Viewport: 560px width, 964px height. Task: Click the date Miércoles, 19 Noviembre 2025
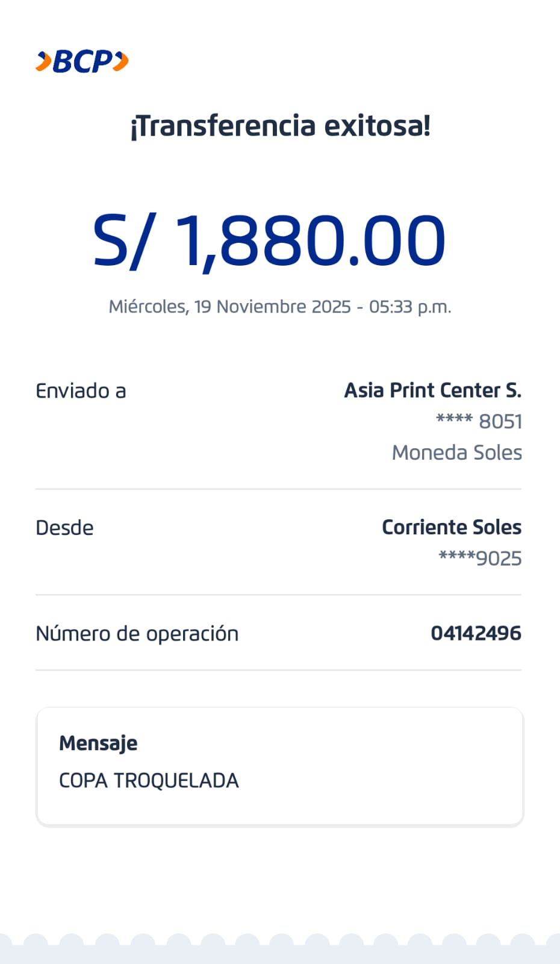[x=229, y=307]
